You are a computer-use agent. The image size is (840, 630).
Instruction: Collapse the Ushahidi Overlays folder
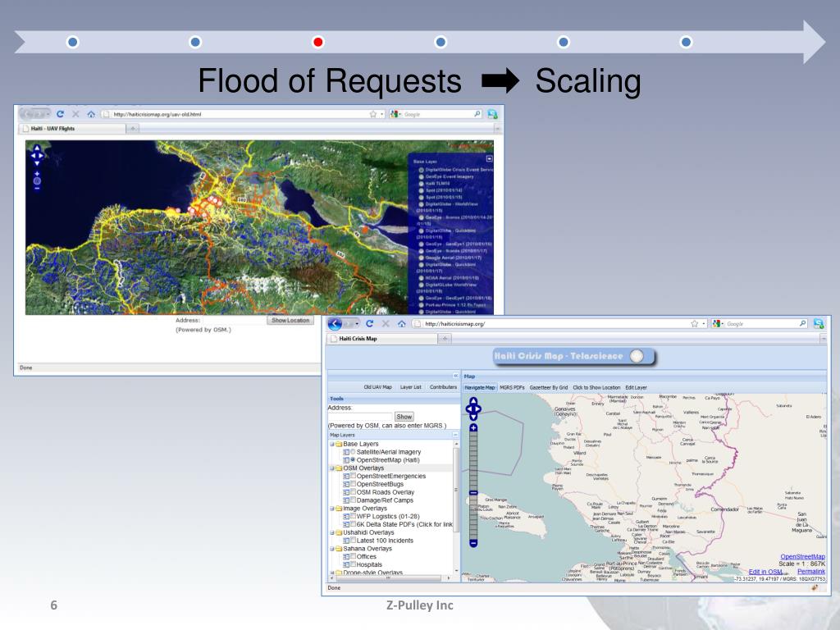(332, 532)
